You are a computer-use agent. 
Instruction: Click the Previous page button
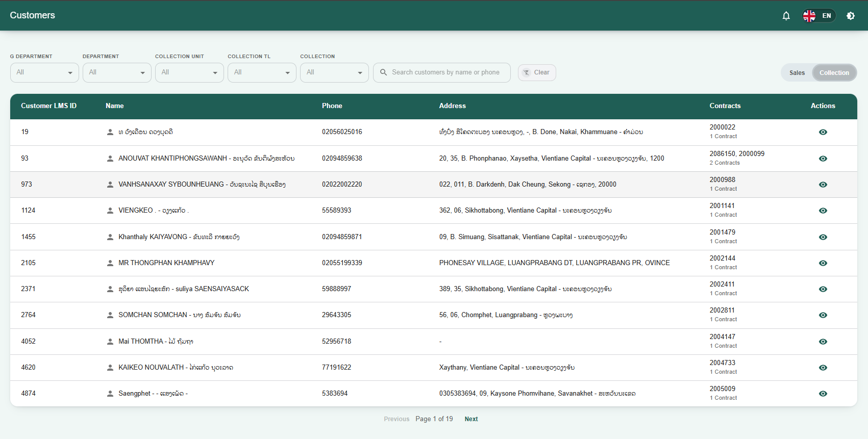[396, 419]
